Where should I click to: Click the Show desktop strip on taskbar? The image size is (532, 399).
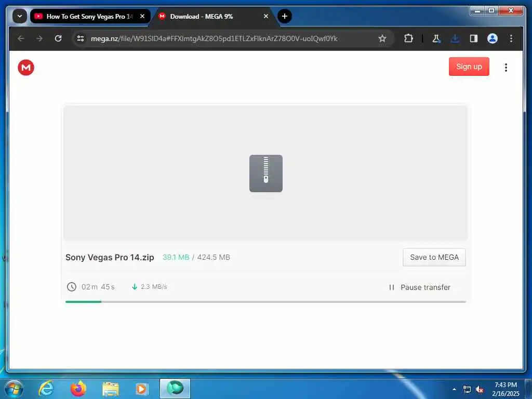pos(528,389)
